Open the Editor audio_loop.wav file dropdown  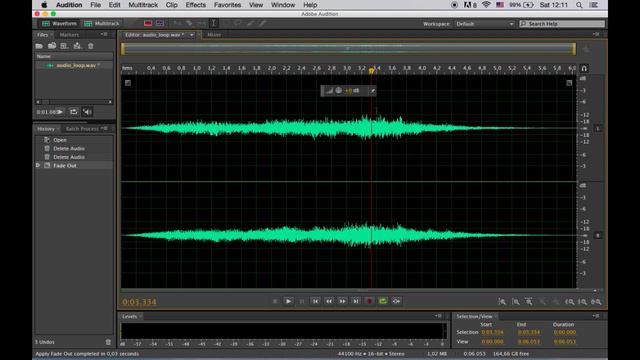point(191,35)
